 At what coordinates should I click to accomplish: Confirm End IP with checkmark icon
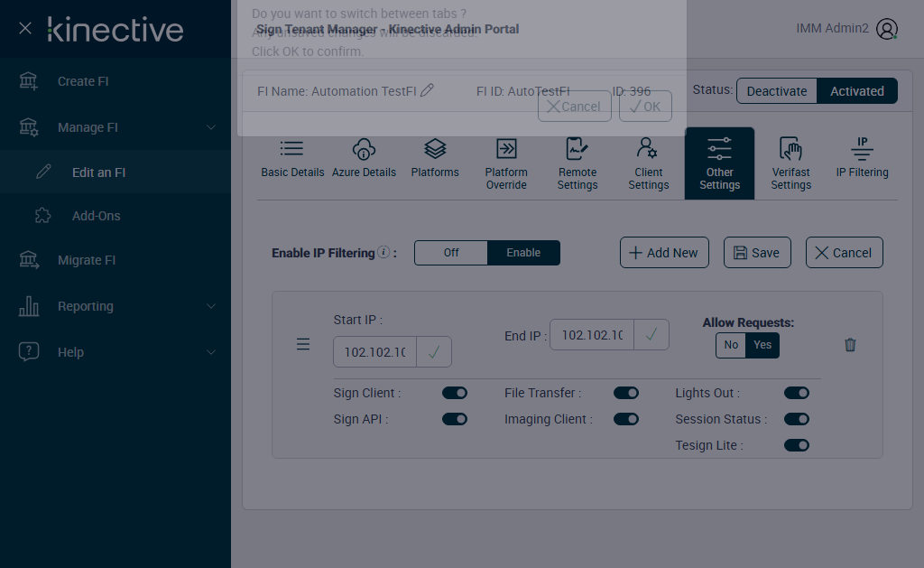click(x=651, y=335)
